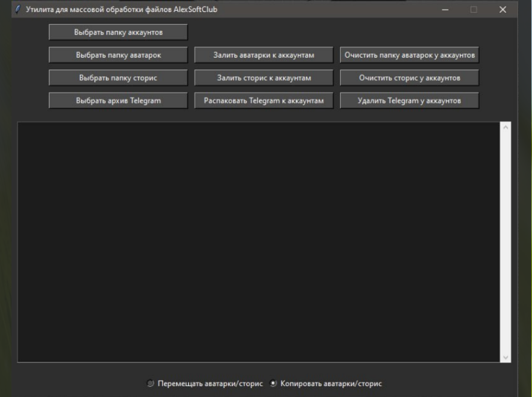Choose avatars folder via 'Выбрать папку аватарок'

(x=118, y=55)
